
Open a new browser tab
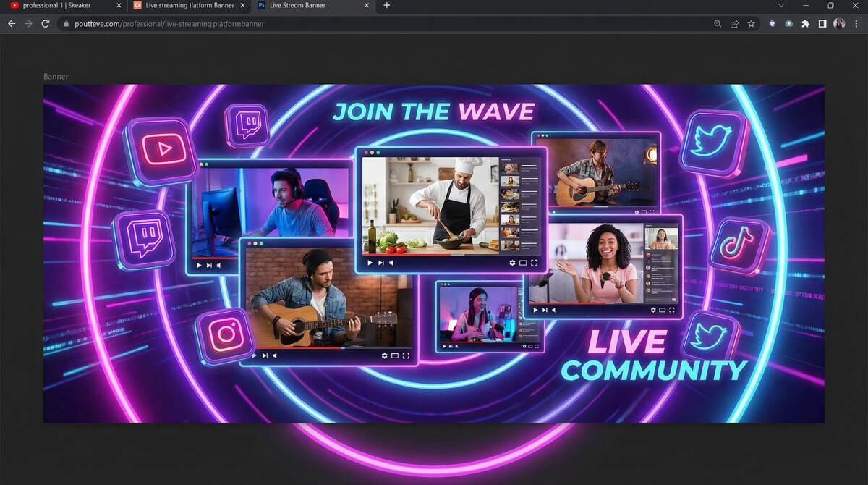pyautogui.click(x=387, y=6)
